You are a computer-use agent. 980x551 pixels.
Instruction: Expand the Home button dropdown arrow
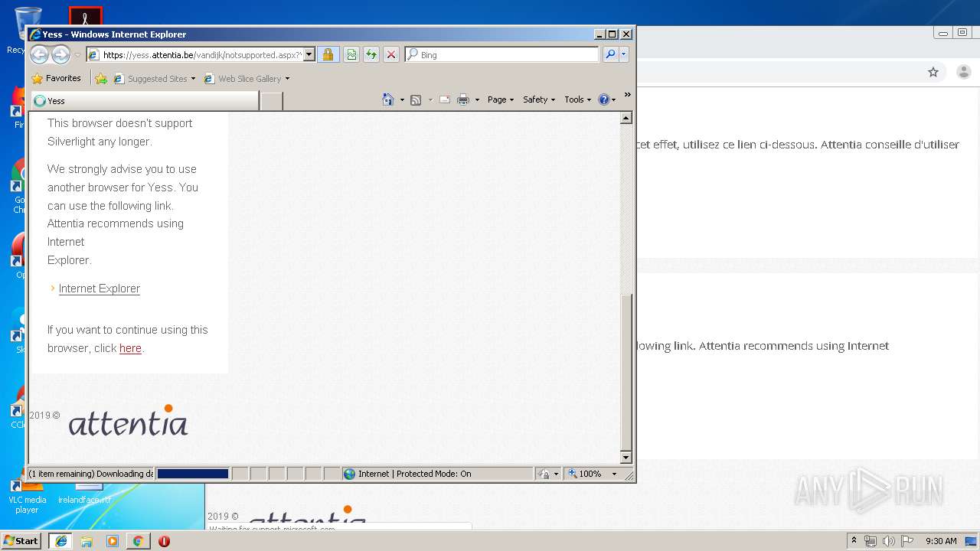[x=402, y=99]
